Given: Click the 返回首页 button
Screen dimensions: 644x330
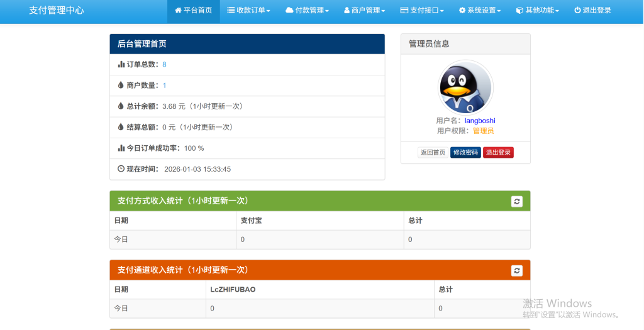Looking at the screenshot, I should [x=433, y=153].
